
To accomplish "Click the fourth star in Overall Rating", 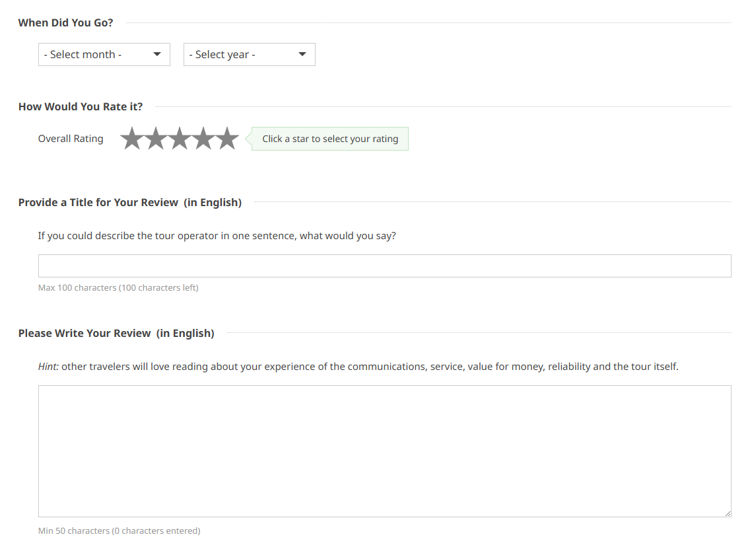I will [203, 139].
